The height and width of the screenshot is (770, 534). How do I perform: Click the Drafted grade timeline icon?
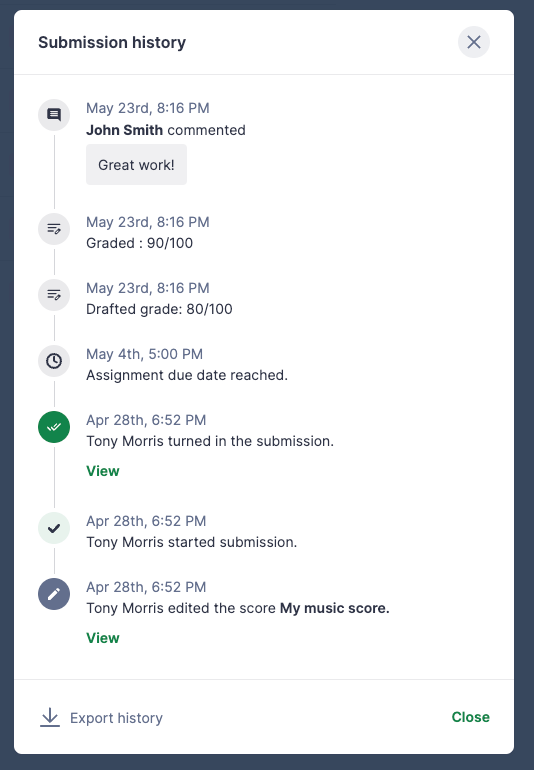point(54,295)
